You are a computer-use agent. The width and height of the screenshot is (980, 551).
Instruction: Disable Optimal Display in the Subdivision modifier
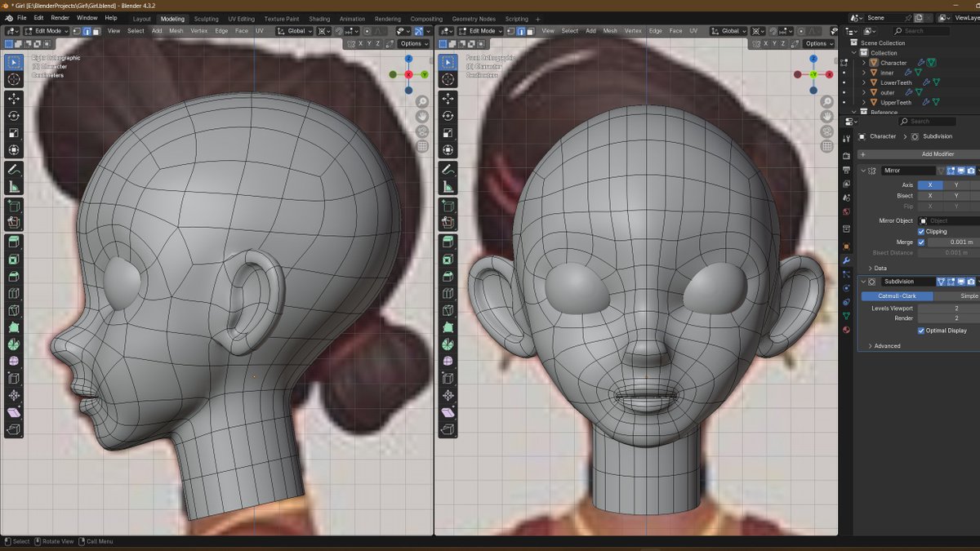pos(921,331)
